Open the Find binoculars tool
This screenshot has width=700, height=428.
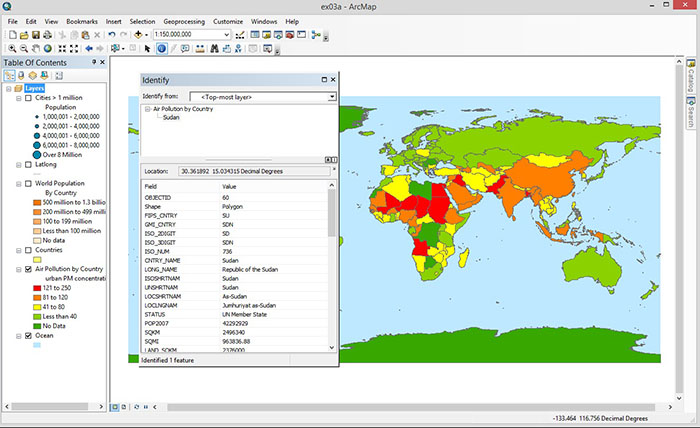[x=214, y=49]
